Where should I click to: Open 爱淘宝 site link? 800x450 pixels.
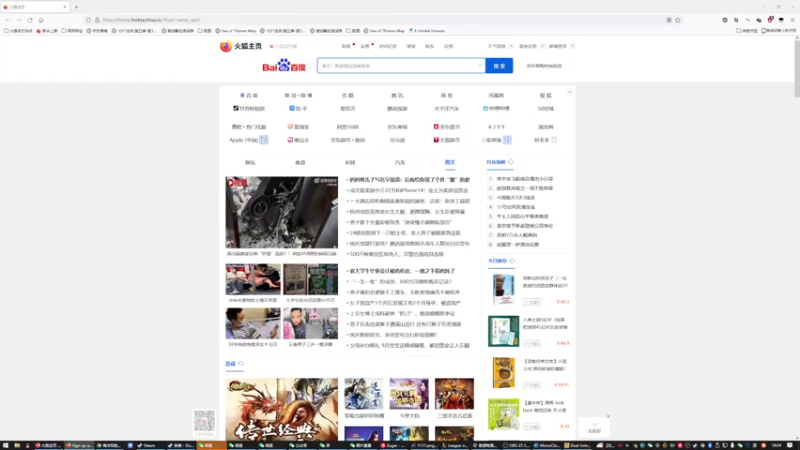point(298,127)
